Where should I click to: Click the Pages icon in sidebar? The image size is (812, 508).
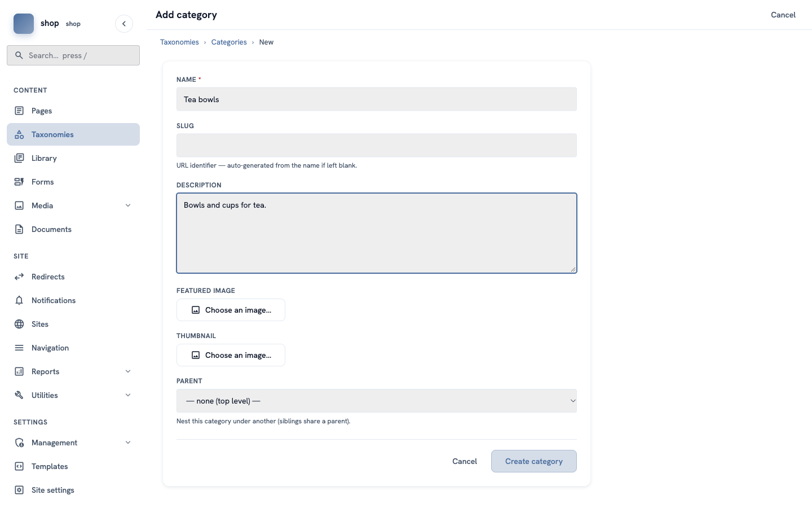[x=19, y=111]
